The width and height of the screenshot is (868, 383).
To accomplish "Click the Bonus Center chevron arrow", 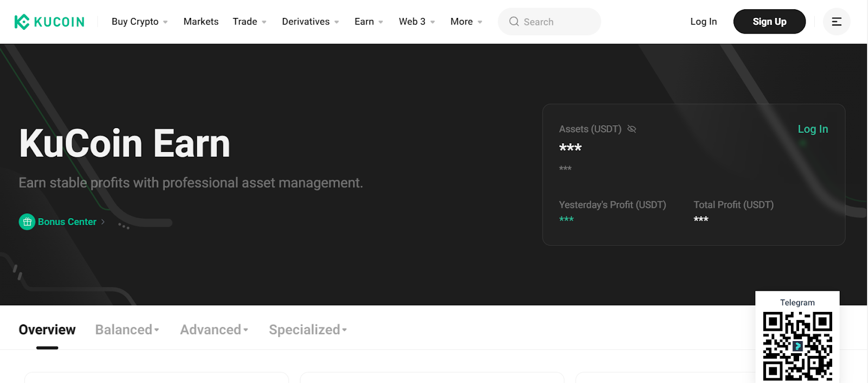I will [x=103, y=222].
